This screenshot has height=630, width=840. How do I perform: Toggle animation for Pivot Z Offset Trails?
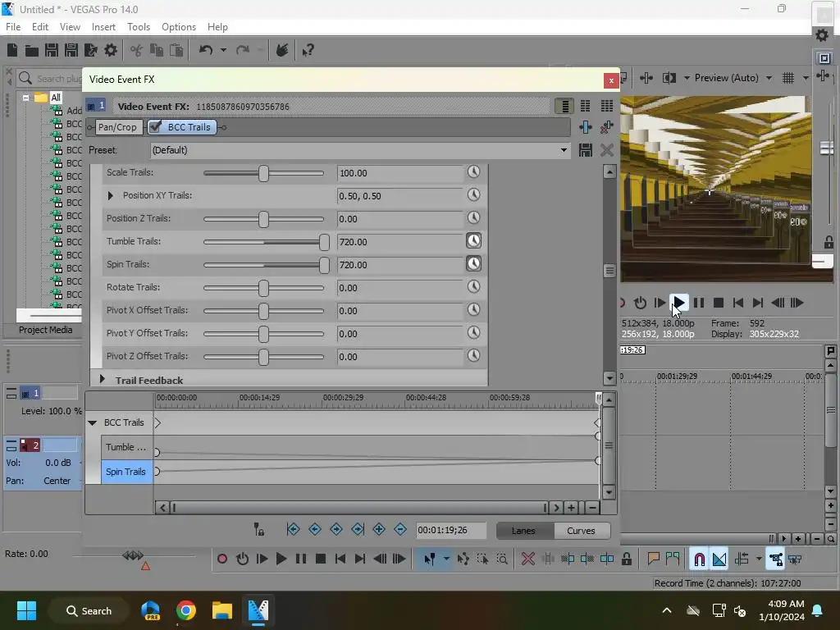click(473, 356)
